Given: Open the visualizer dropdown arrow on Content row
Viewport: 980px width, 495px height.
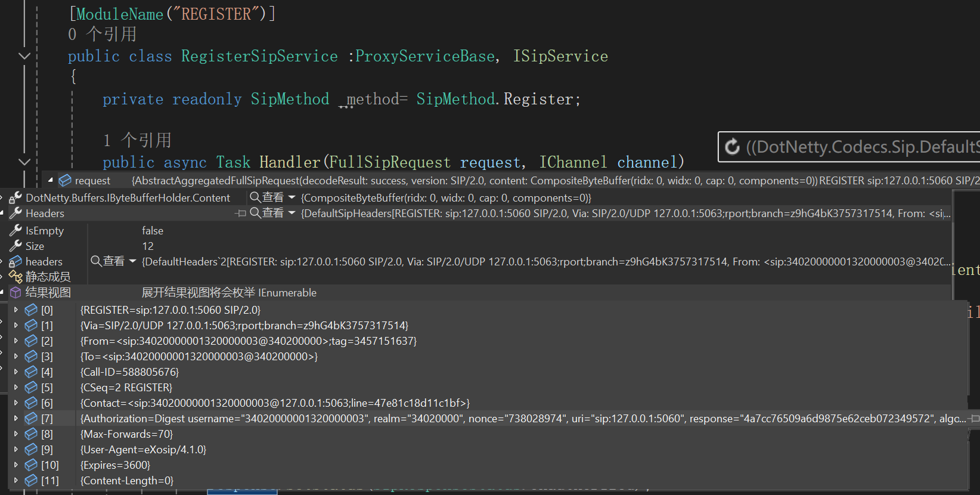Looking at the screenshot, I should (x=292, y=197).
